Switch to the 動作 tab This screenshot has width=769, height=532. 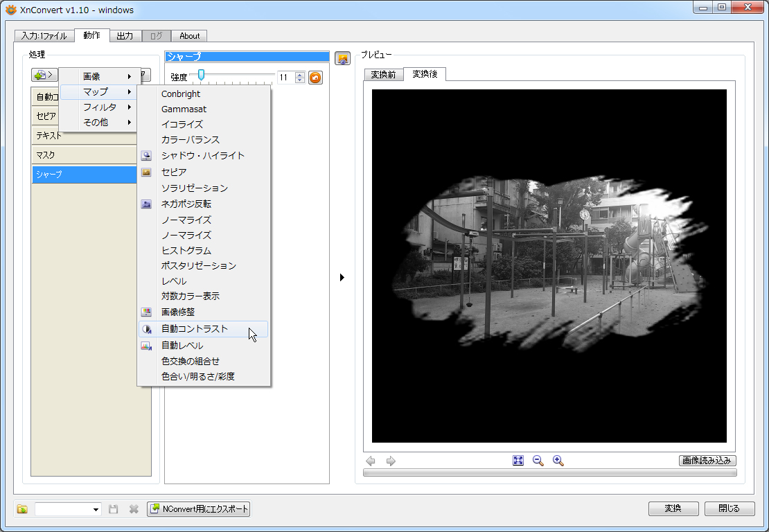point(91,35)
